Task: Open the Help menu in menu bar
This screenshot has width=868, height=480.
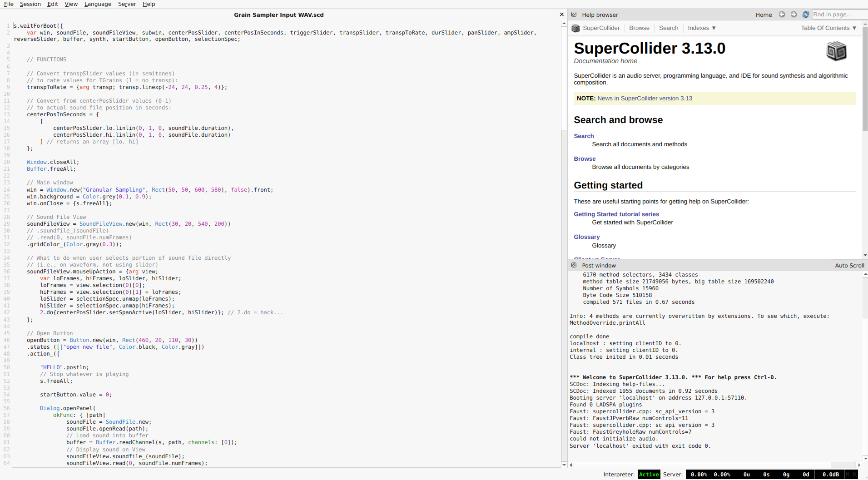Action: (x=149, y=4)
